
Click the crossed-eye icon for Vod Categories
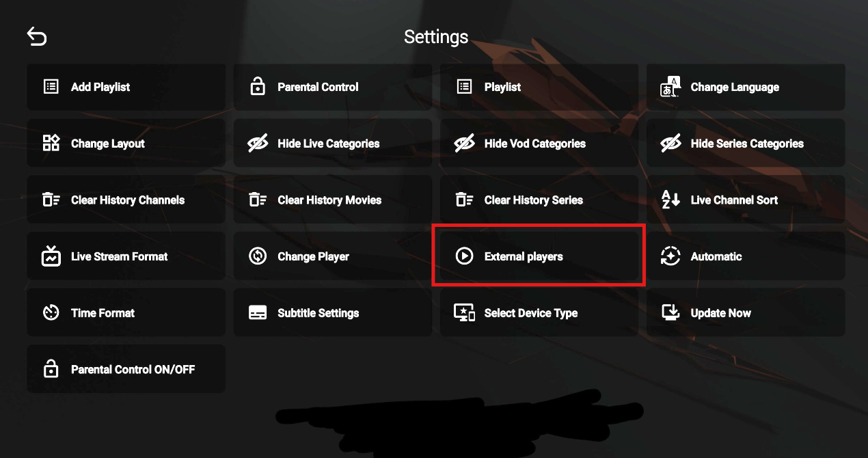(x=464, y=144)
